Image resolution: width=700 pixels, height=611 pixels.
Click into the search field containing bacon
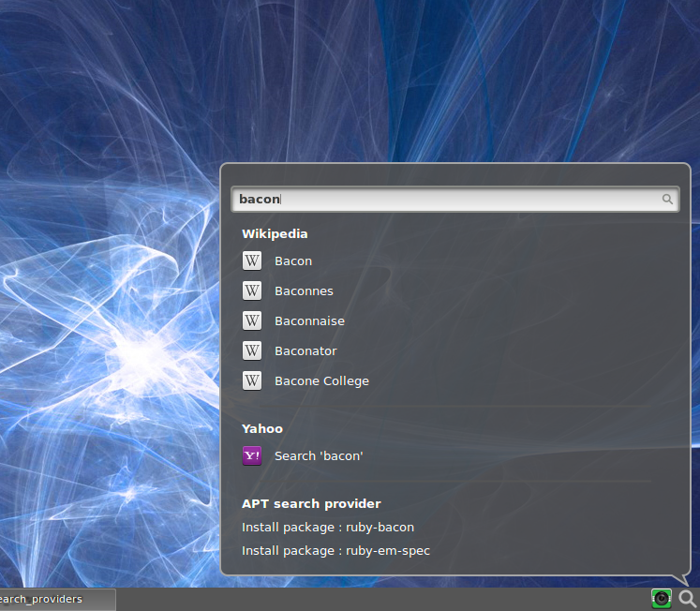[x=455, y=199]
